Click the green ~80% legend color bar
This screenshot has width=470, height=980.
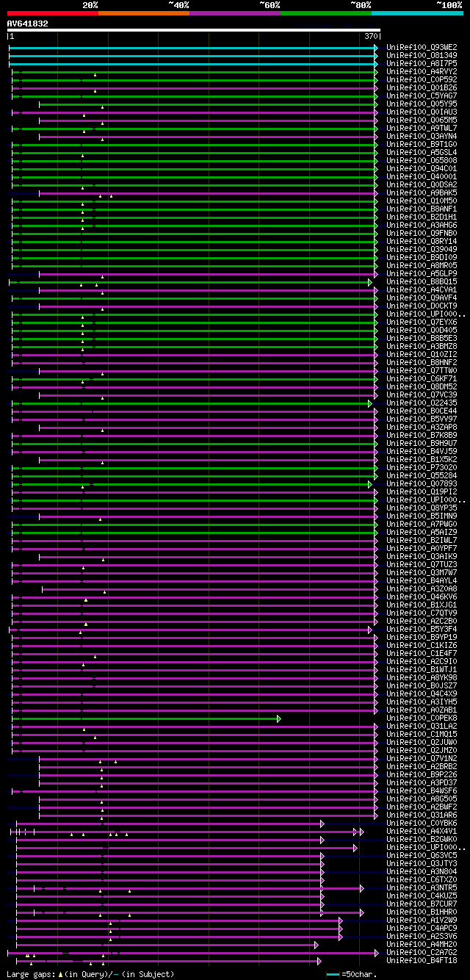[x=326, y=13]
